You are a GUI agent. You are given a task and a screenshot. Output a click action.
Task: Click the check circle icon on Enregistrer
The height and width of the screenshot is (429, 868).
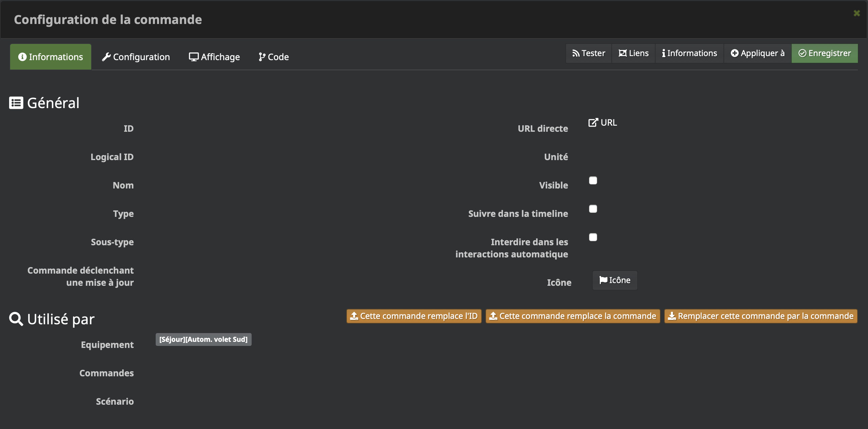click(802, 53)
